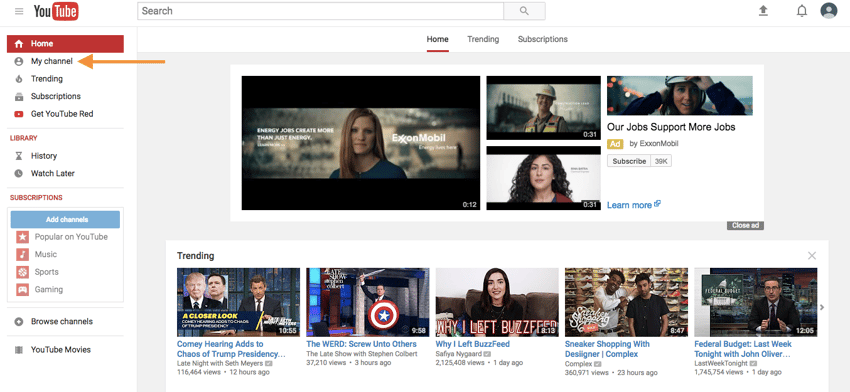Viewport: 850px width, 392px height.
Task: Click the Watch Later clock icon
Action: tap(19, 173)
